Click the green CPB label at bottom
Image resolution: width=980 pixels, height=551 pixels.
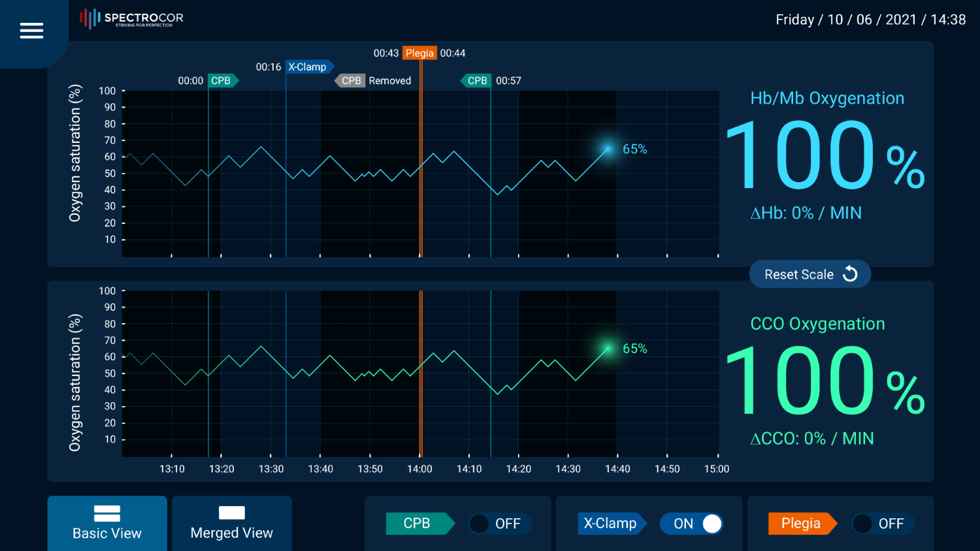click(x=419, y=524)
